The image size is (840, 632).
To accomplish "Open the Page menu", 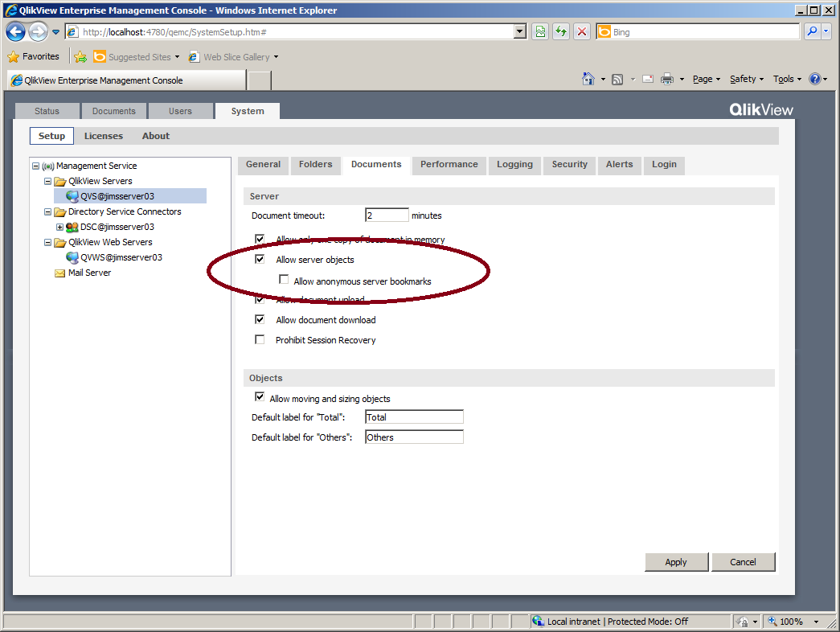I will 706,79.
